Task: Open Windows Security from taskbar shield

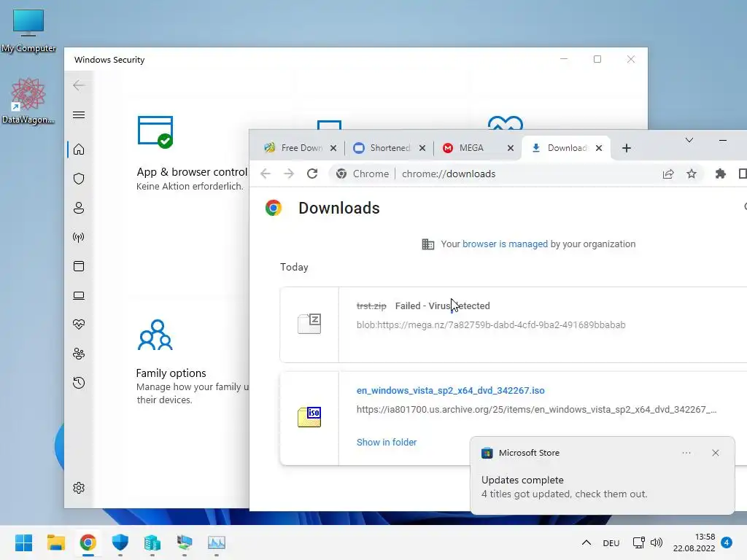Action: [120, 542]
